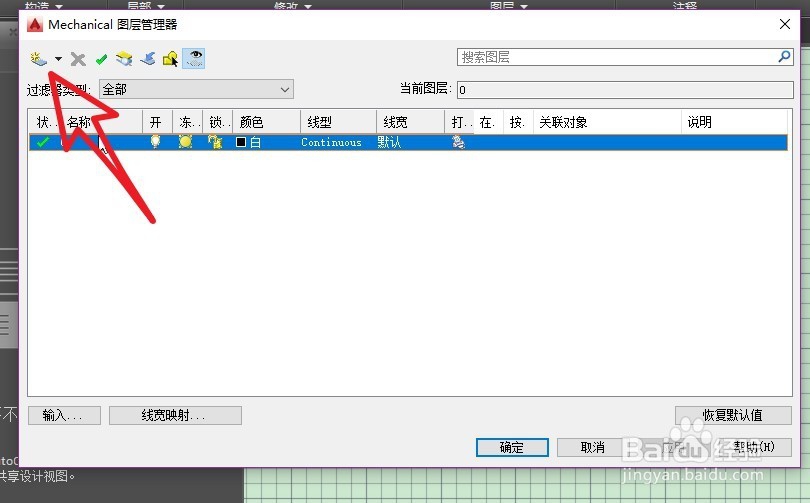Delete the selected layer with the X icon

pos(78,59)
